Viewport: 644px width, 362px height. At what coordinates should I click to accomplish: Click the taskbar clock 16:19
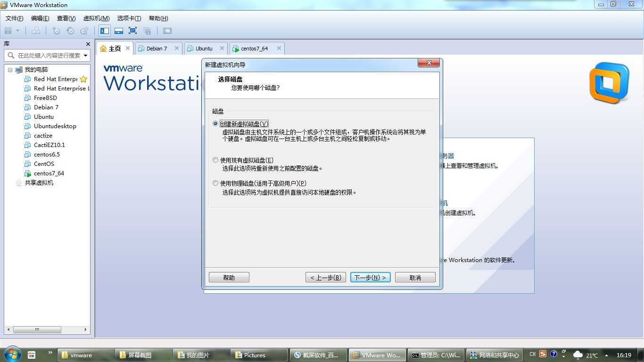(x=624, y=355)
